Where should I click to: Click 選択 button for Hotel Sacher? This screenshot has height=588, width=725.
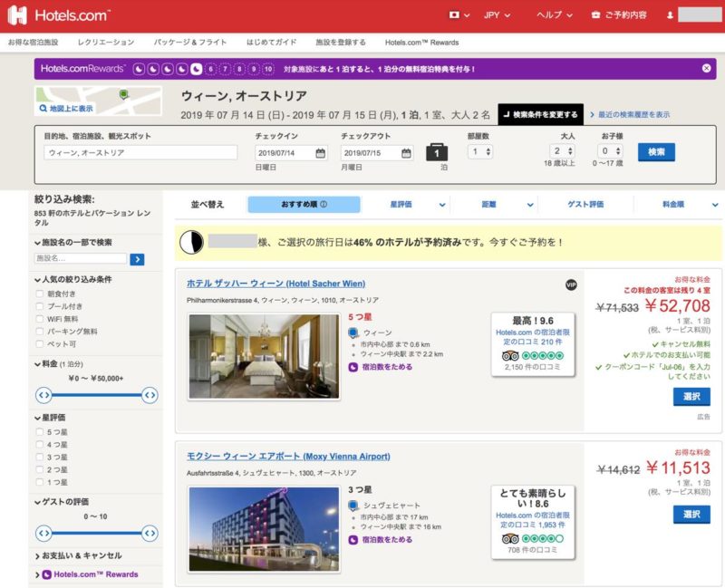point(691,397)
